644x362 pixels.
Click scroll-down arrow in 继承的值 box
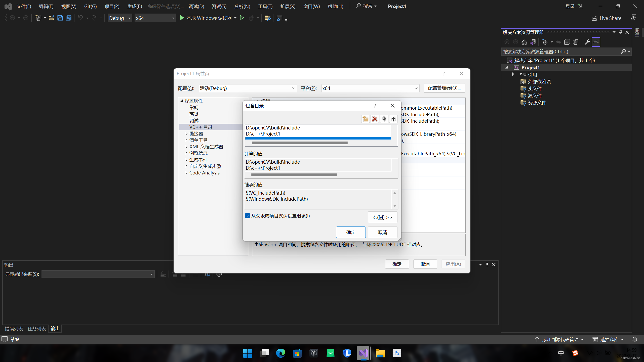coord(395,206)
